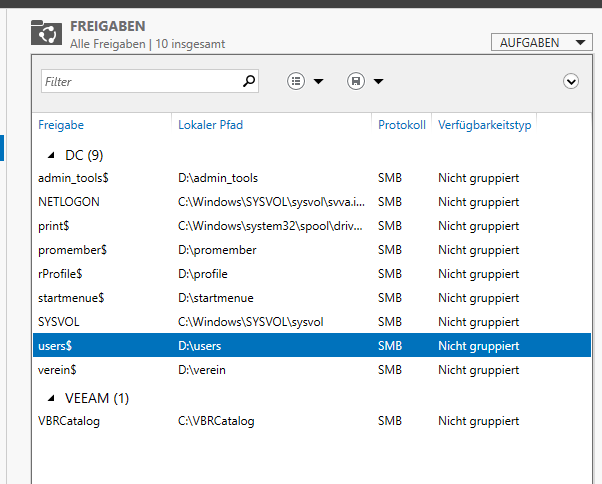Collapse the DC (9) group
The height and width of the screenshot is (484, 602).
(x=51, y=155)
